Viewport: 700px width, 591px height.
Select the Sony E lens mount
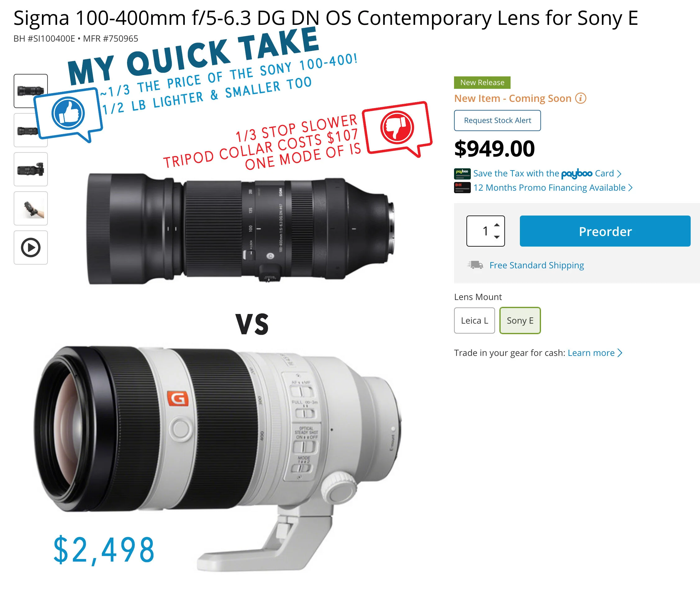pos(520,321)
